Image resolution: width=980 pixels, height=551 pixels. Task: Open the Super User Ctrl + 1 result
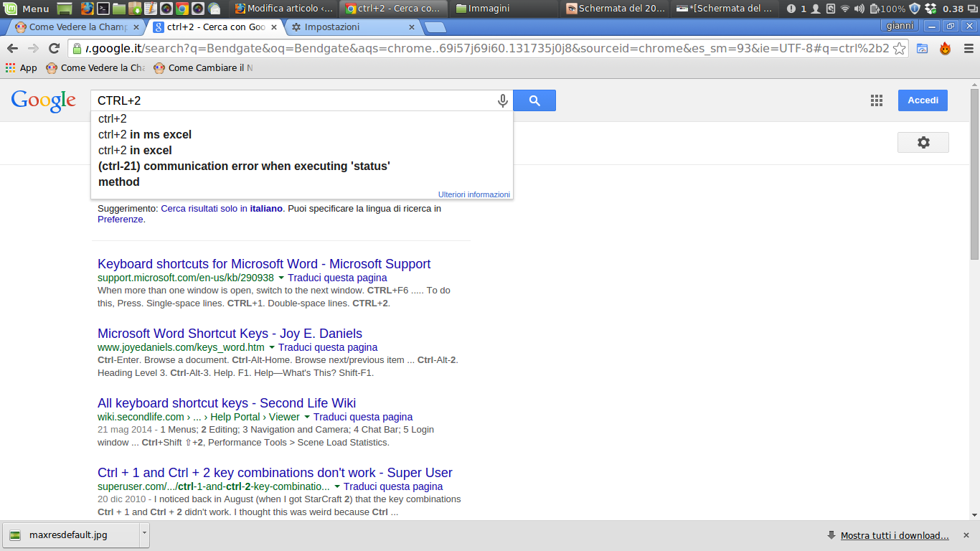[x=275, y=472]
